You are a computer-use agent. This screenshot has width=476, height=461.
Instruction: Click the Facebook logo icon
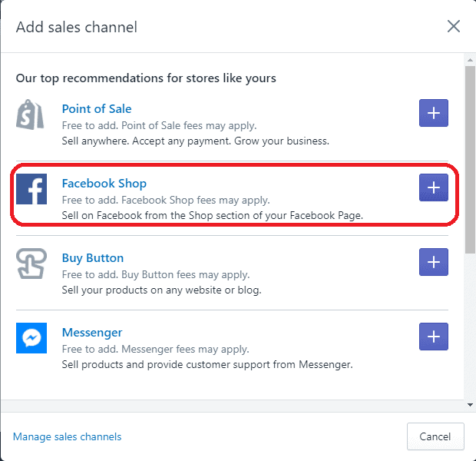[x=31, y=189]
